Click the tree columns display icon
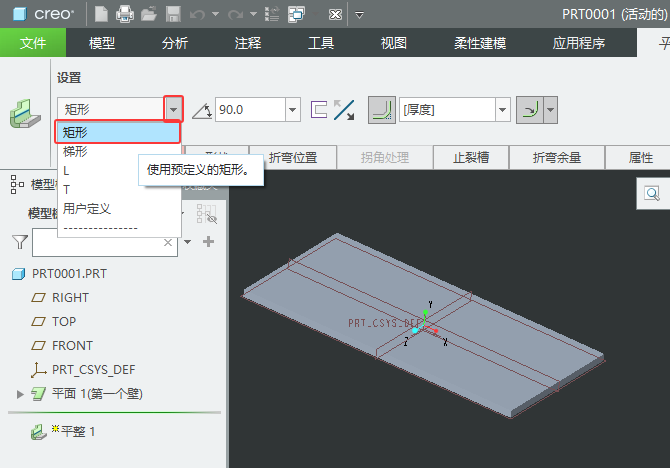The width and height of the screenshot is (670, 468). coord(207,214)
